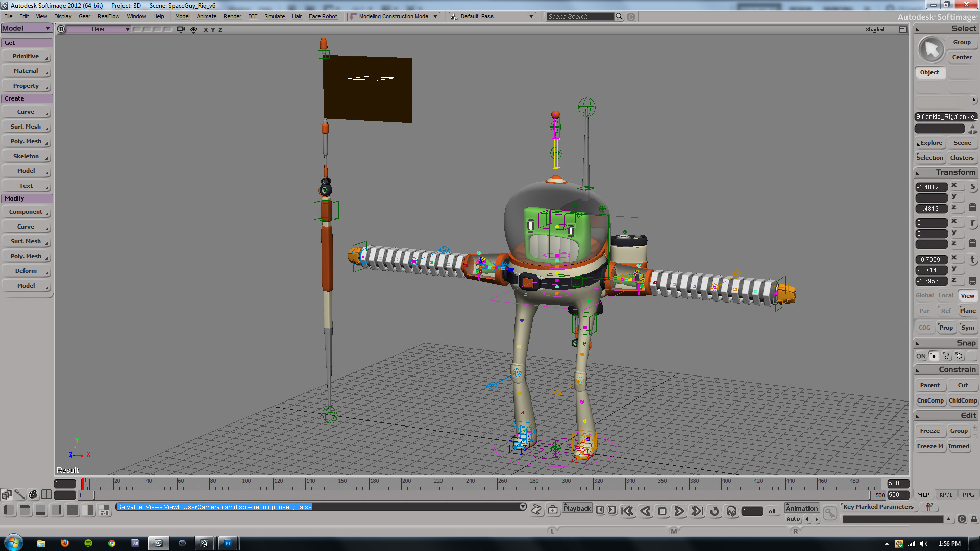Step to previous frame
The image size is (980, 551).
tap(600, 510)
